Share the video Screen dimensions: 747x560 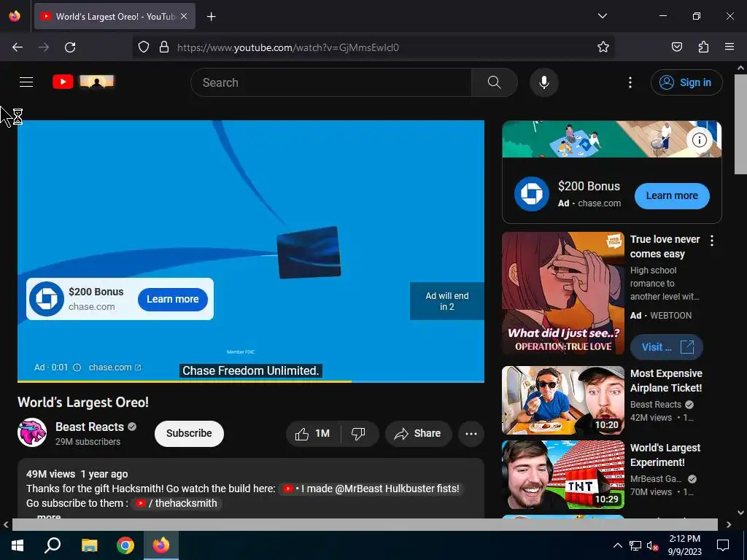pos(418,433)
